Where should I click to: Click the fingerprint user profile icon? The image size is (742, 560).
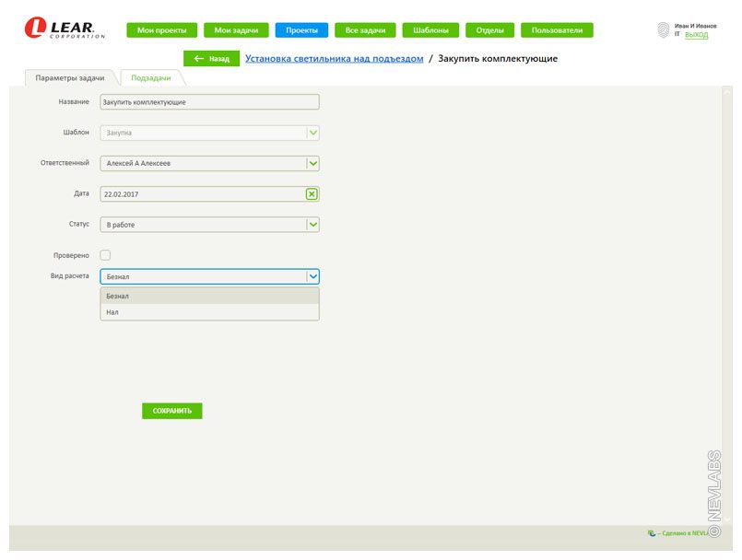663,30
